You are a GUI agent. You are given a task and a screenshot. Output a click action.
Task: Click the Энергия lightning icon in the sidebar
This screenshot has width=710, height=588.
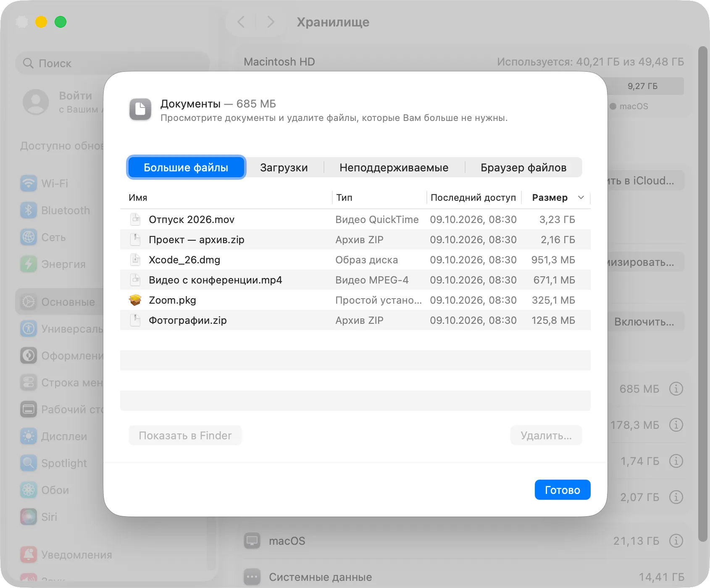pyautogui.click(x=29, y=264)
